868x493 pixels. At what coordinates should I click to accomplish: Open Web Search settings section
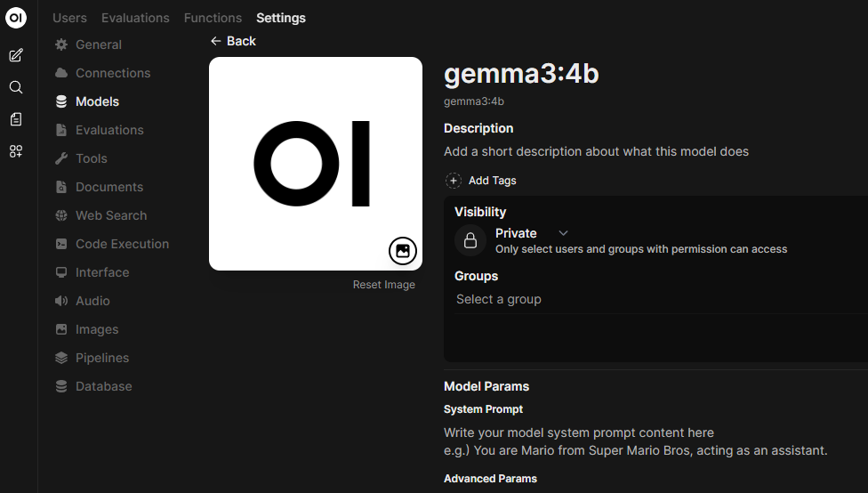coord(111,215)
